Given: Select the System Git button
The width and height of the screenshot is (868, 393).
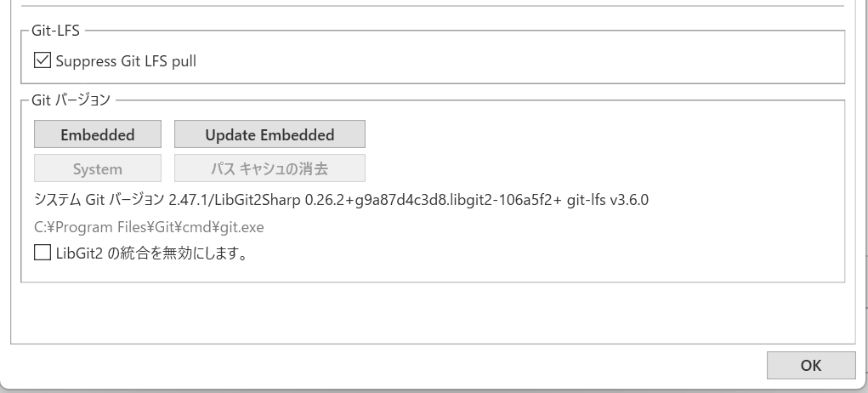Looking at the screenshot, I should coord(98,168).
